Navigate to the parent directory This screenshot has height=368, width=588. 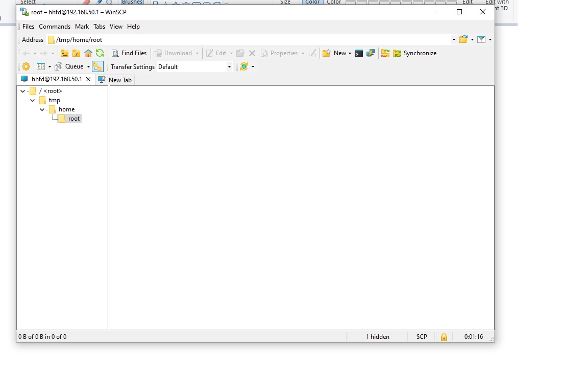[65, 53]
